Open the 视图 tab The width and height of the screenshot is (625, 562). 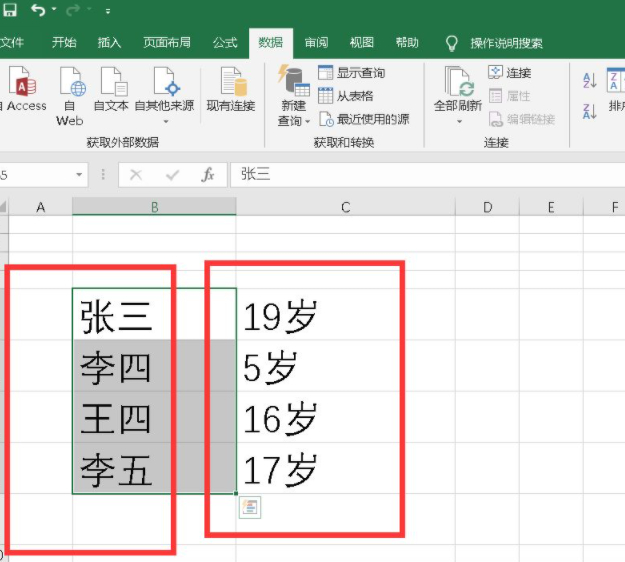pos(362,42)
